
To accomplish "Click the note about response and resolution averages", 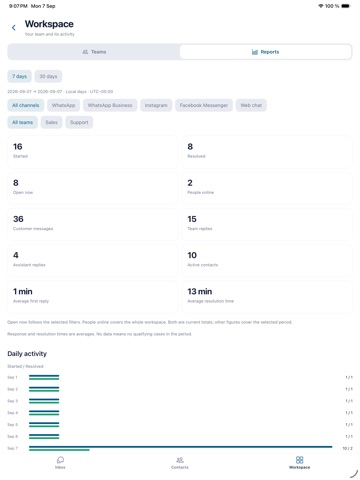I will pyautogui.click(x=99, y=334).
